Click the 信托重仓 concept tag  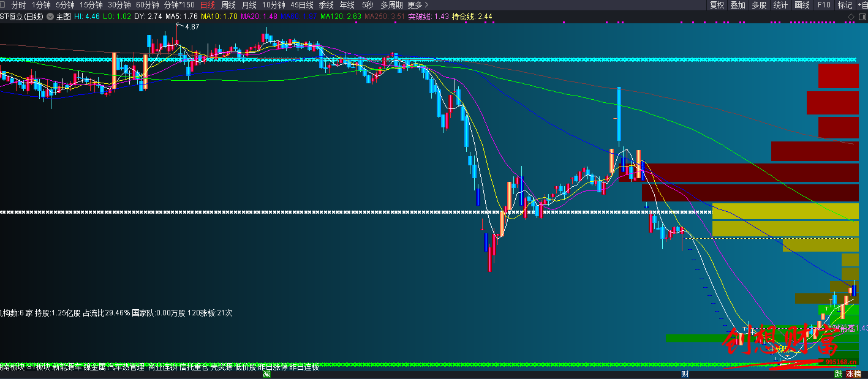pyautogui.click(x=194, y=367)
